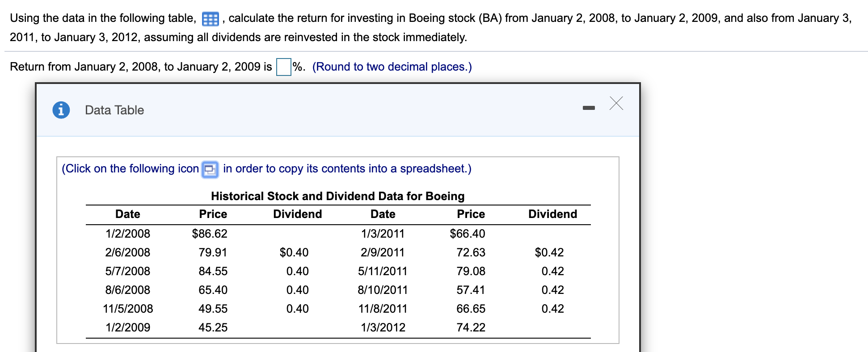Minimize the Data Table dialog
This screenshot has width=868, height=352.
(x=589, y=108)
